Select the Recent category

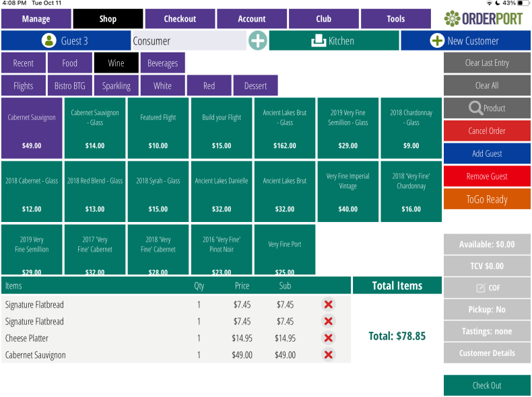(24, 63)
